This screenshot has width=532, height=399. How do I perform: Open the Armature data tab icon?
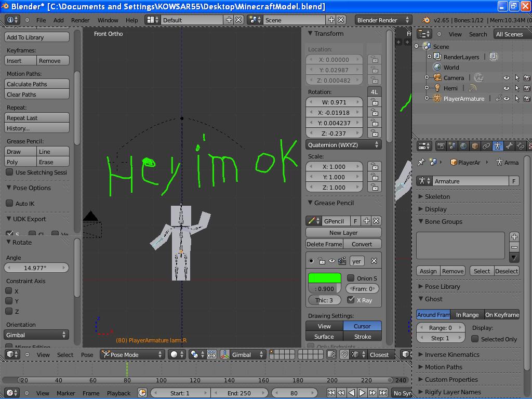497,146
